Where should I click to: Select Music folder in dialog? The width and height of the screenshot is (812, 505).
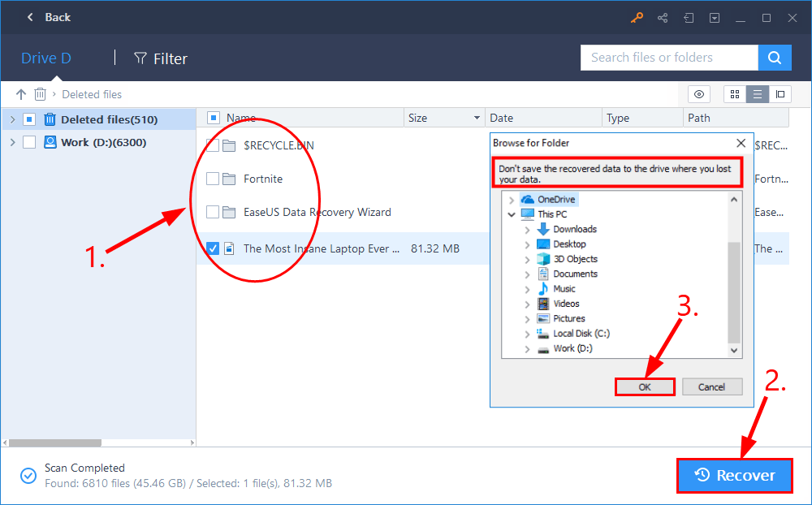[x=564, y=289]
